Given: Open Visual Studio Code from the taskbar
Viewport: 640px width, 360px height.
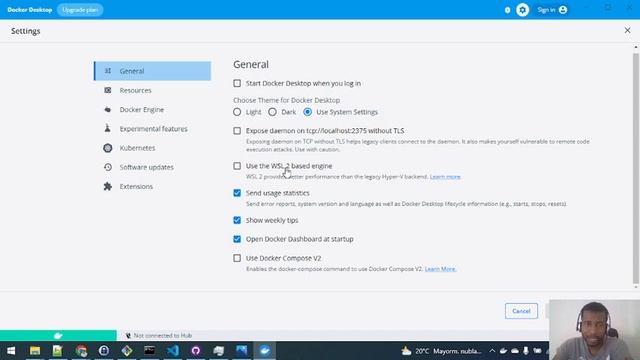Looking at the screenshot, I should tap(173, 351).
